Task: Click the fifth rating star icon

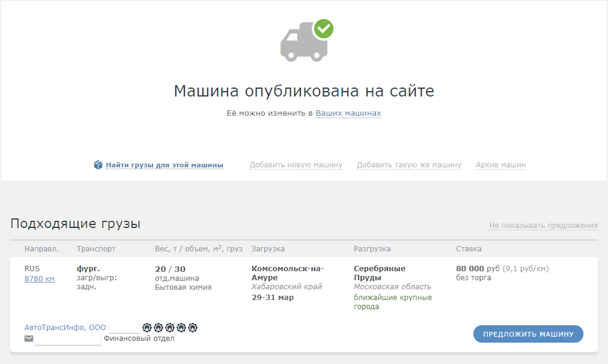Action: click(x=192, y=327)
